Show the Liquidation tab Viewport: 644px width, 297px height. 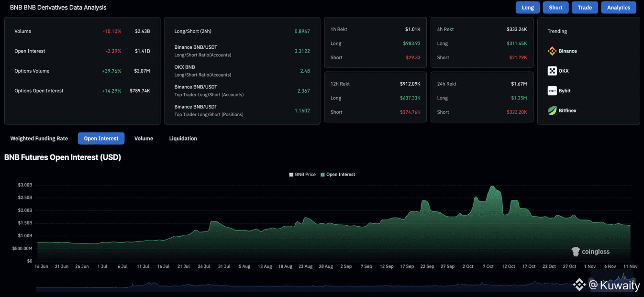pyautogui.click(x=183, y=139)
